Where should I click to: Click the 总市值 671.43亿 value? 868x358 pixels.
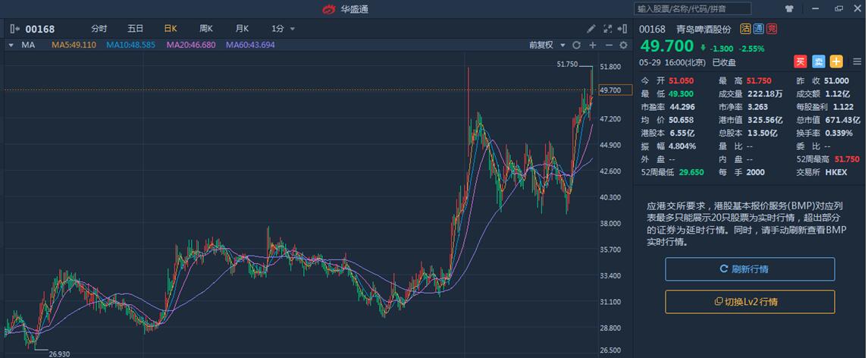[841, 120]
